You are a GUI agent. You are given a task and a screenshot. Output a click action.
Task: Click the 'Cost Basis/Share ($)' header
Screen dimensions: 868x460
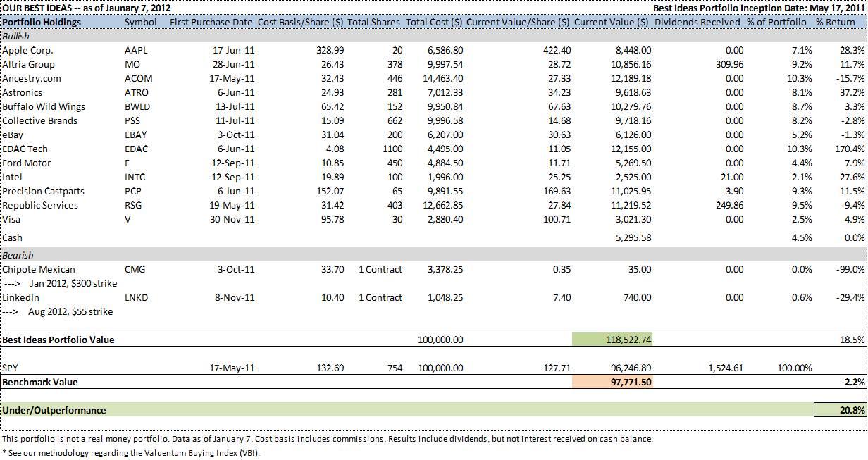pyautogui.click(x=301, y=22)
